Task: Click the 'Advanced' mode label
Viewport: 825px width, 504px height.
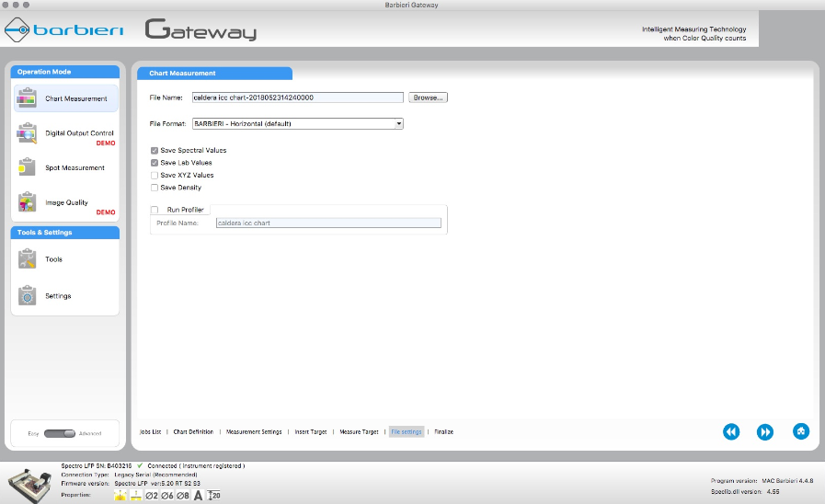Action: pyautogui.click(x=90, y=433)
